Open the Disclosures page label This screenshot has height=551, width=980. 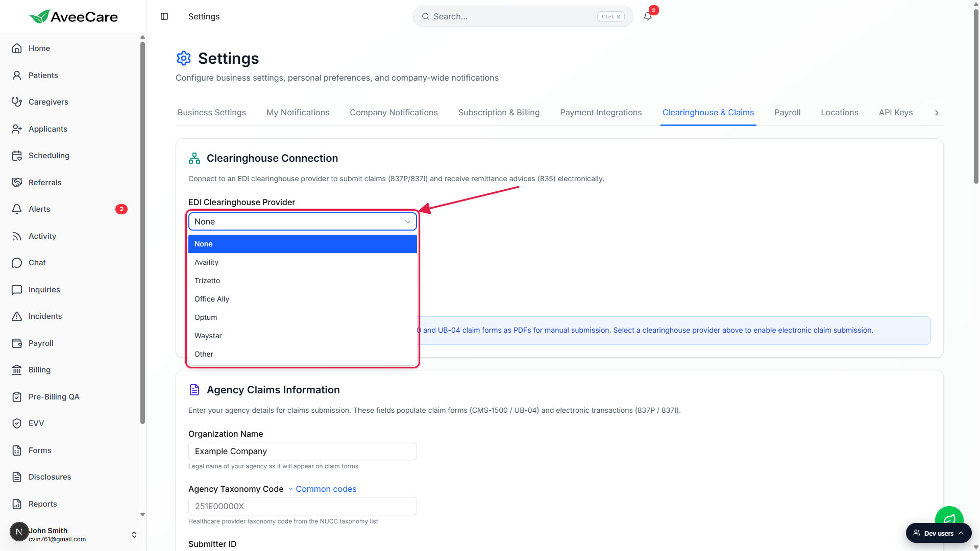[x=50, y=477]
